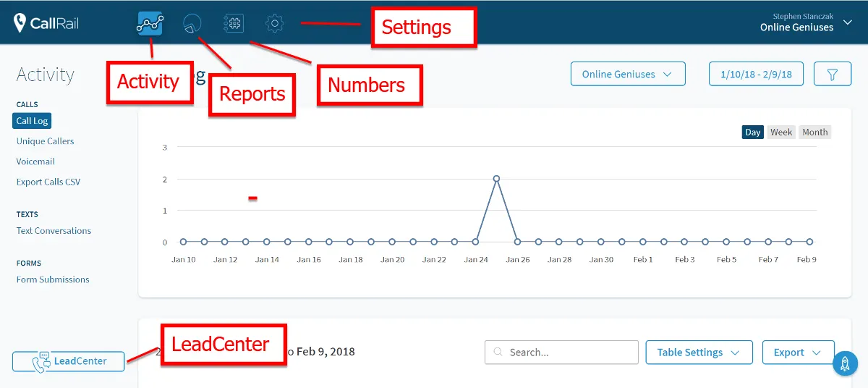The width and height of the screenshot is (868, 388).
Task: Expand the Table Settings dropdown
Action: (x=699, y=353)
